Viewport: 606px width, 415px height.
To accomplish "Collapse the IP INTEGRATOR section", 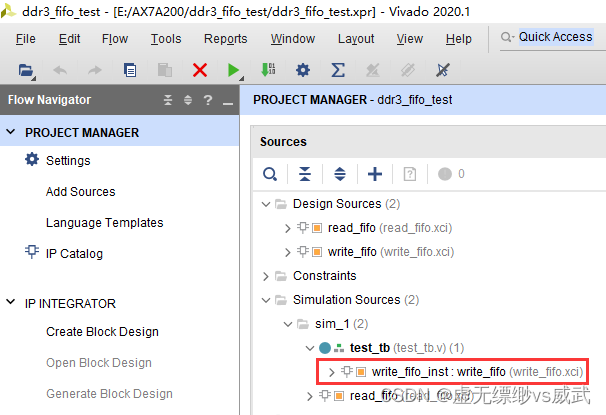I will pos(11,302).
